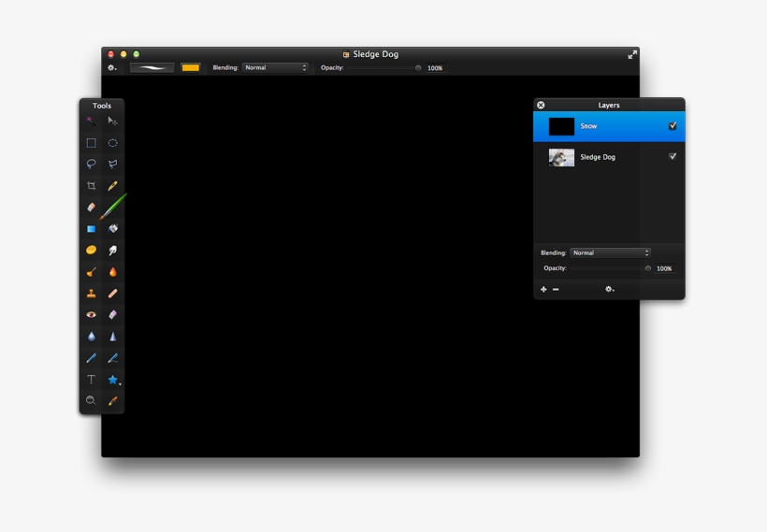Select the 'Sledge Dog' layer name

pyautogui.click(x=598, y=157)
